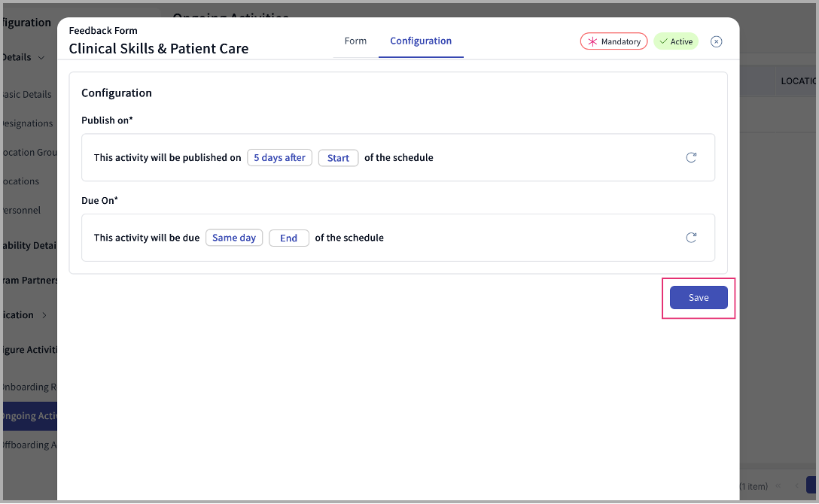819x504 pixels.
Task: Click the refresh icon in the Due On row
Action: (x=691, y=237)
